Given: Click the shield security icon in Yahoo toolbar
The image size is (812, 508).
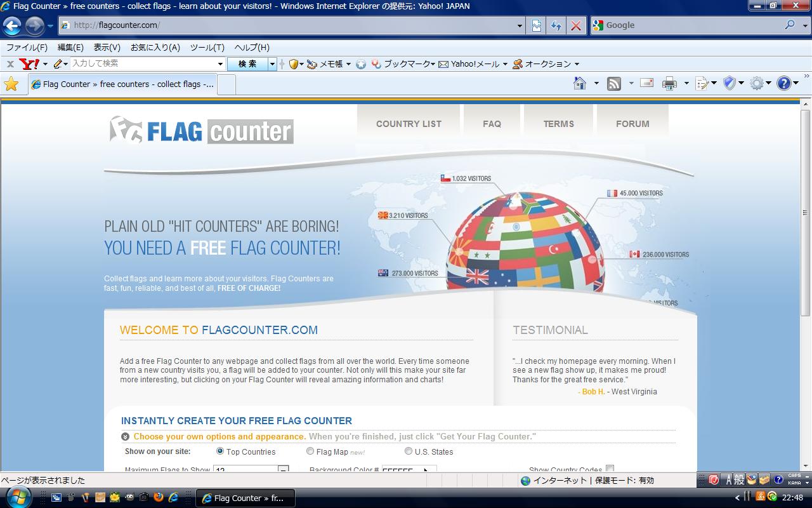Looking at the screenshot, I should pos(293,63).
